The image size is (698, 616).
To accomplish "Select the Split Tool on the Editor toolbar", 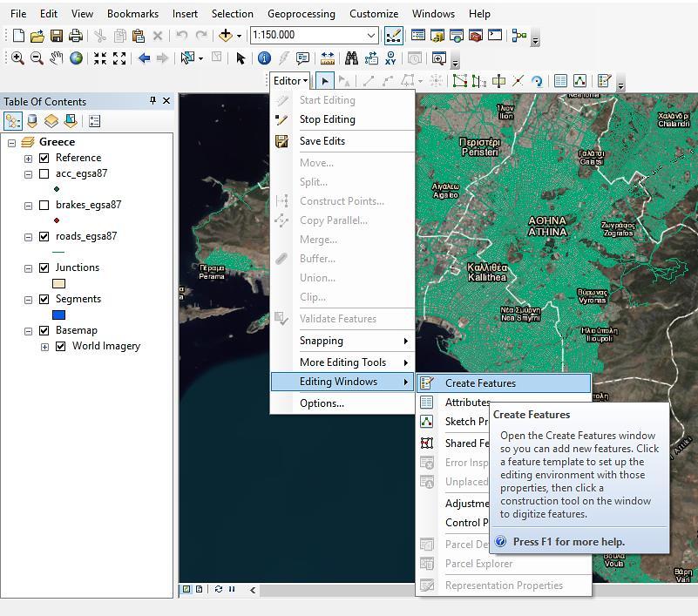I will pyautogui.click(x=518, y=81).
